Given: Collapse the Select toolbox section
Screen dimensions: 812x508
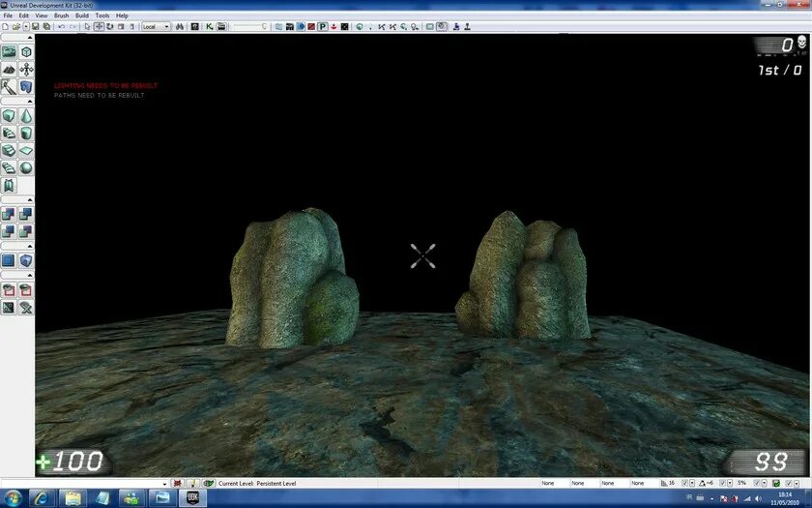Looking at the screenshot, I should coord(30,275).
